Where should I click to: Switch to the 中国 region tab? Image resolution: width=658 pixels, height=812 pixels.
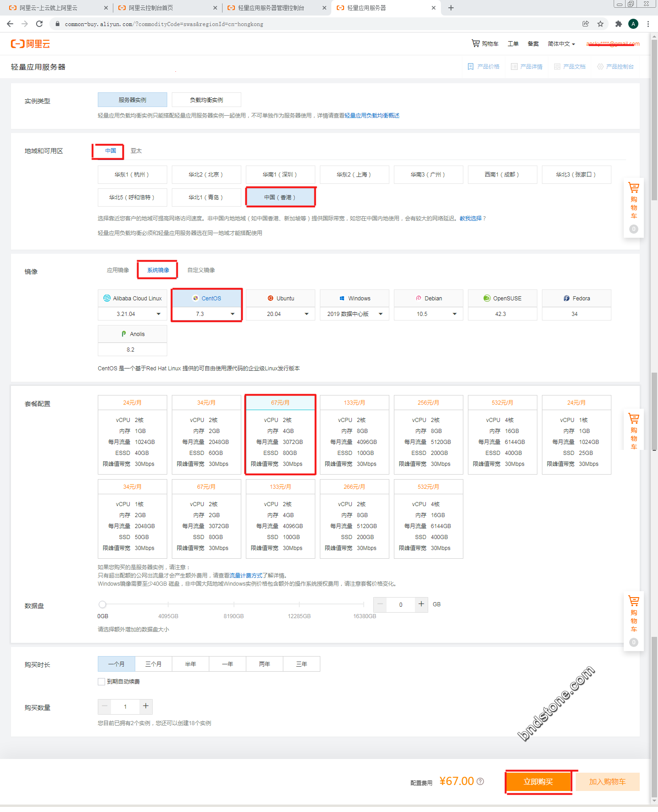pyautogui.click(x=111, y=150)
